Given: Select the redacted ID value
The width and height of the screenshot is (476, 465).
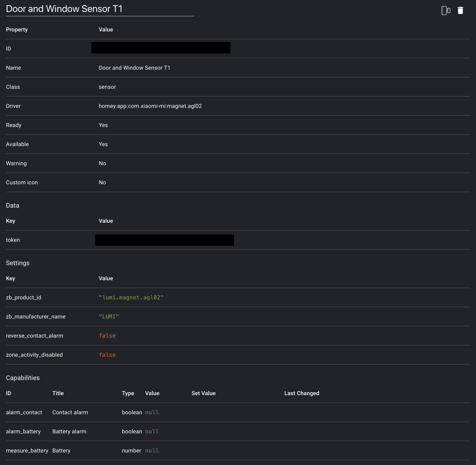Looking at the screenshot, I should pos(161,48).
